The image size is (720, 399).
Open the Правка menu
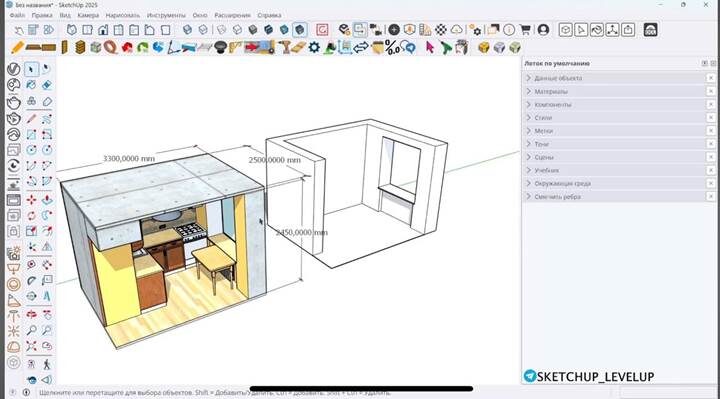click(x=42, y=15)
